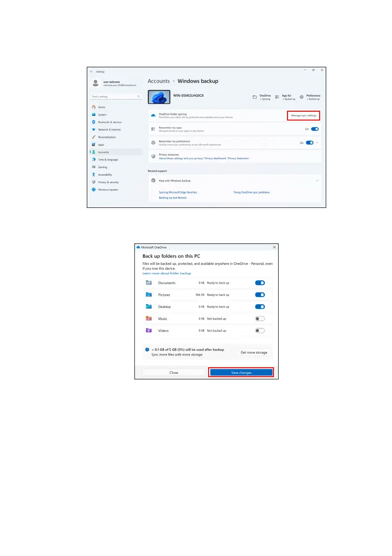Screen dimensions: 392x556
Task: Click Manage sync settings button
Action: (304, 115)
